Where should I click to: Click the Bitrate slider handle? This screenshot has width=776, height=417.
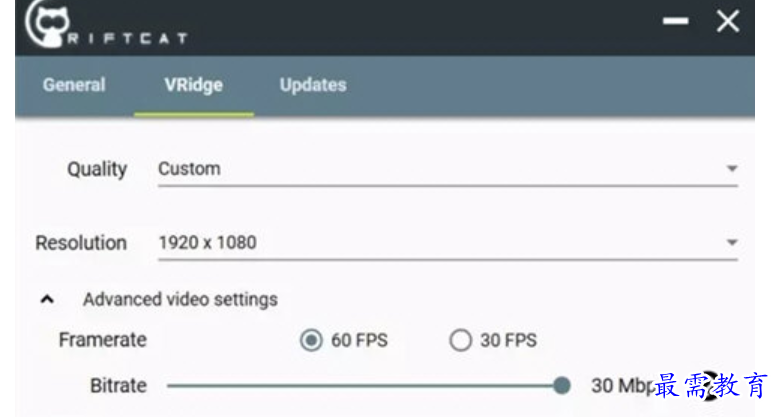(x=562, y=385)
